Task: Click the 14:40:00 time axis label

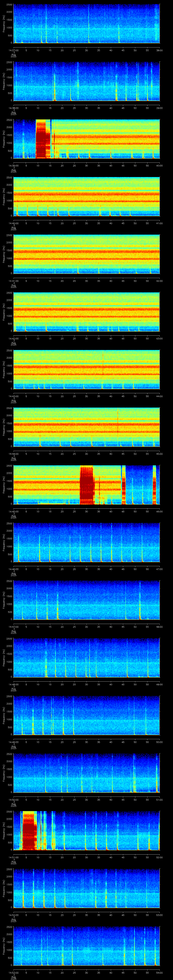Action: point(13,223)
